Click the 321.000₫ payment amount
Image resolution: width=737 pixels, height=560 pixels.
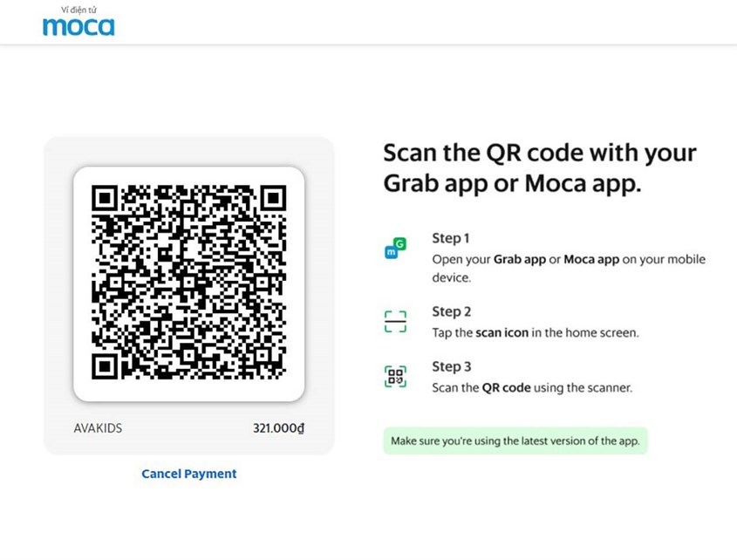pos(278,428)
